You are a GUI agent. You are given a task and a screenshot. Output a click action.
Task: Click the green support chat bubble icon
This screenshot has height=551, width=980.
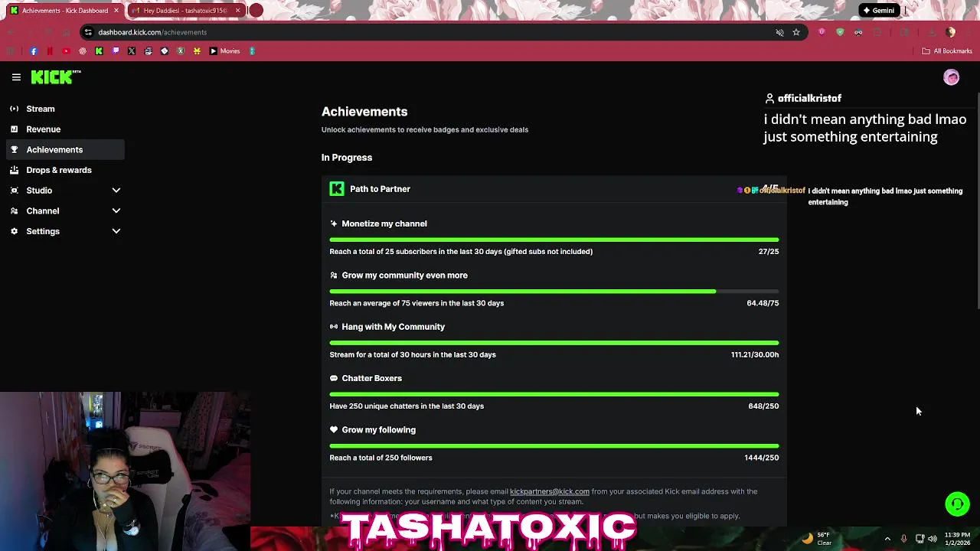pos(957,504)
